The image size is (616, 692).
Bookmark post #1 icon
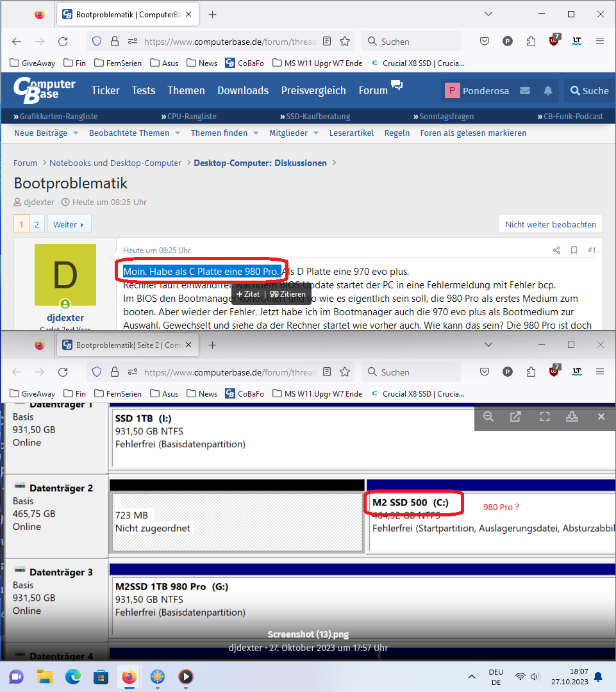[574, 251]
